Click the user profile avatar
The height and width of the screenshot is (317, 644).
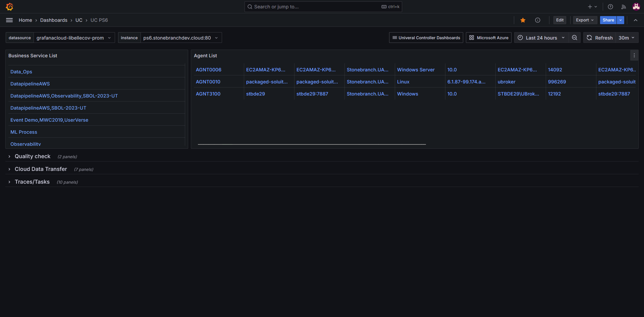pyautogui.click(x=636, y=7)
